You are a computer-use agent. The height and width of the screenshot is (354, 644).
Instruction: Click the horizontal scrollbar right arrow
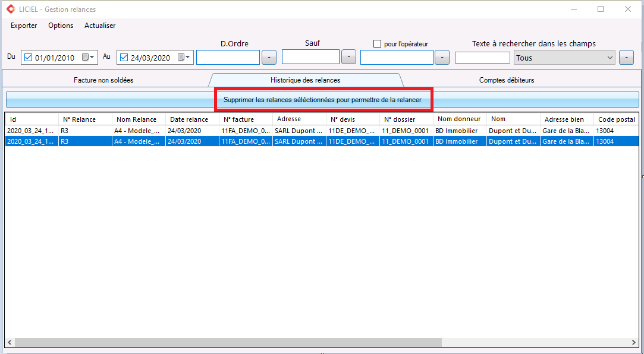pyautogui.click(x=634, y=343)
